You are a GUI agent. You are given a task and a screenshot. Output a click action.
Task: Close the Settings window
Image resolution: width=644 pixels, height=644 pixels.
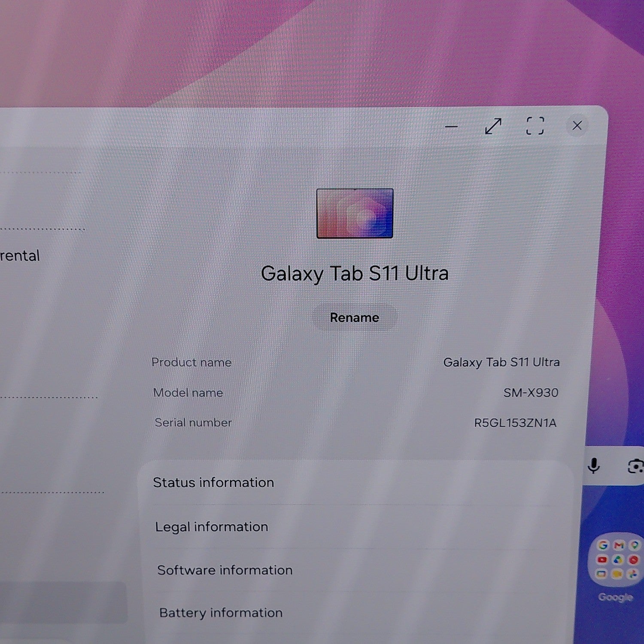tap(577, 125)
